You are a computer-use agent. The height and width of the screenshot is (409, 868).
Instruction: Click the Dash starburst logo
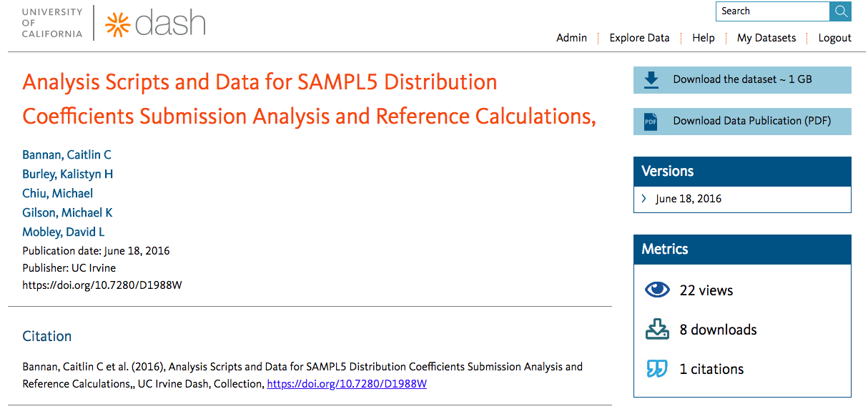tap(116, 24)
